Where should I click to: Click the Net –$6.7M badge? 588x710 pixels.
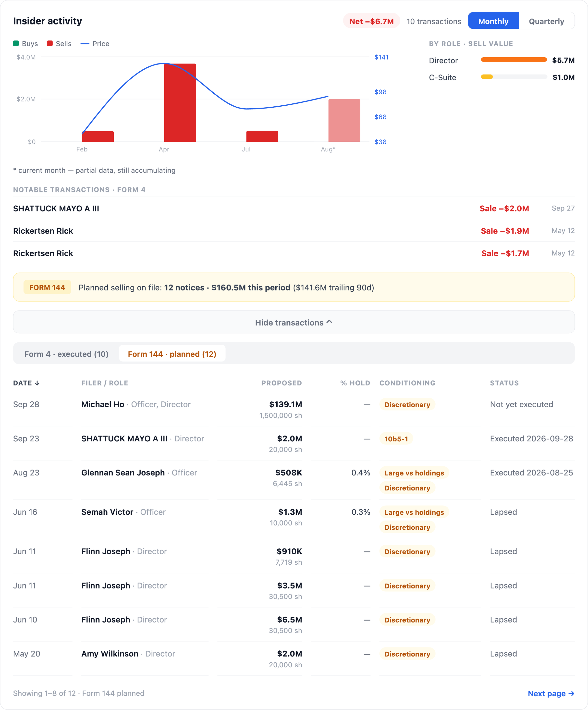click(x=371, y=21)
